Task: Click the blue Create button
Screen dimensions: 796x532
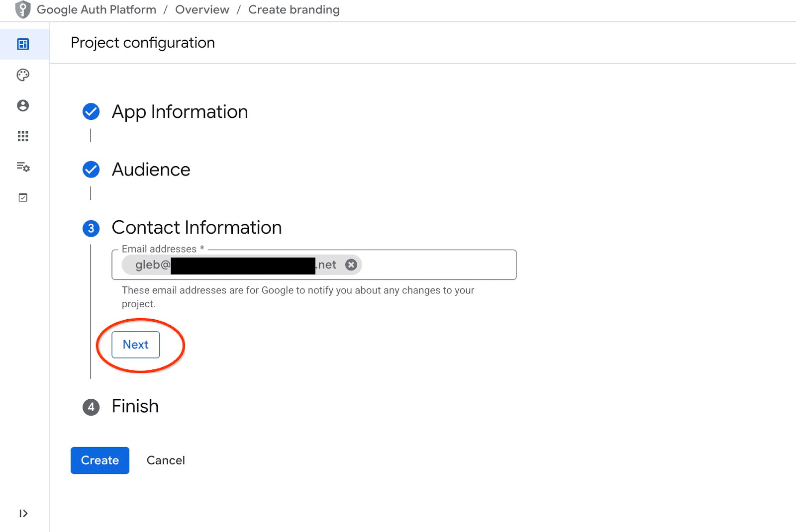Action: pos(100,460)
